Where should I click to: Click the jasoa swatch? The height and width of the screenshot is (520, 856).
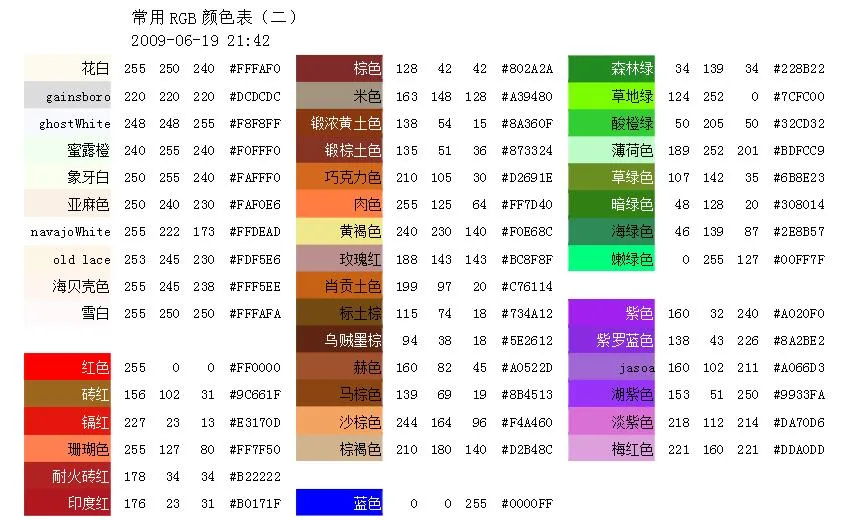[611, 367]
